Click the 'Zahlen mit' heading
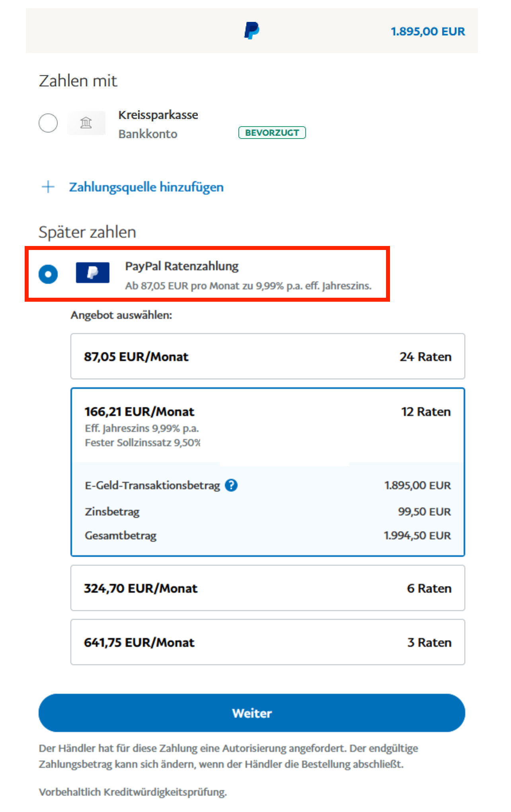The width and height of the screenshot is (511, 812). point(78,81)
